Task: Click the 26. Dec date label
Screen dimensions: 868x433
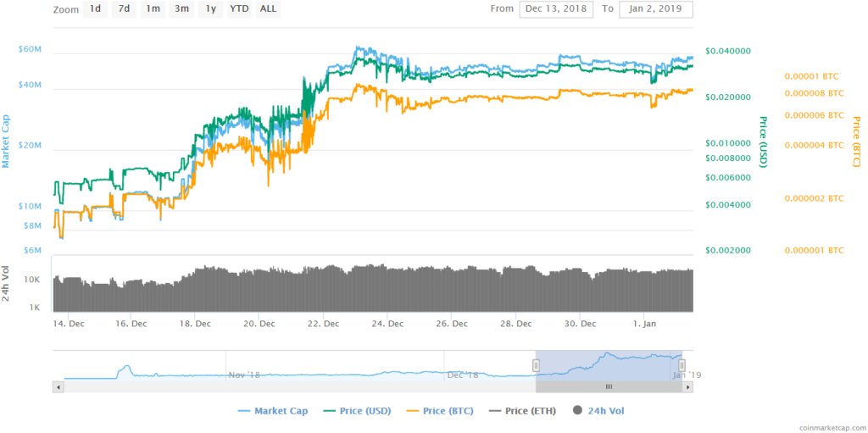Action: pos(451,324)
